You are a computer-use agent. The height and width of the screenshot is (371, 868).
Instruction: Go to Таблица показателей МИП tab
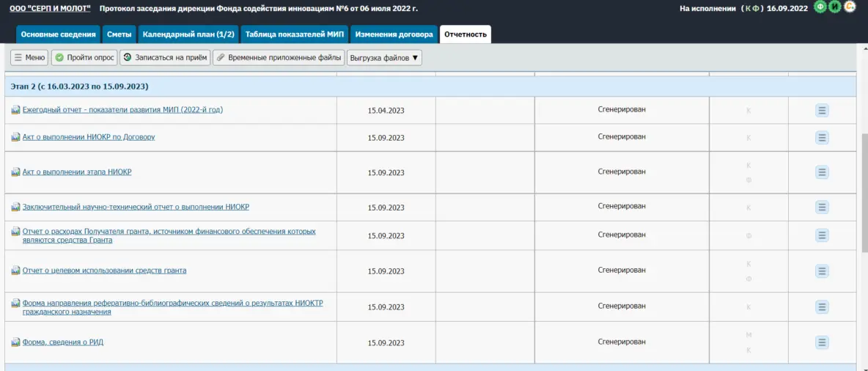(295, 34)
